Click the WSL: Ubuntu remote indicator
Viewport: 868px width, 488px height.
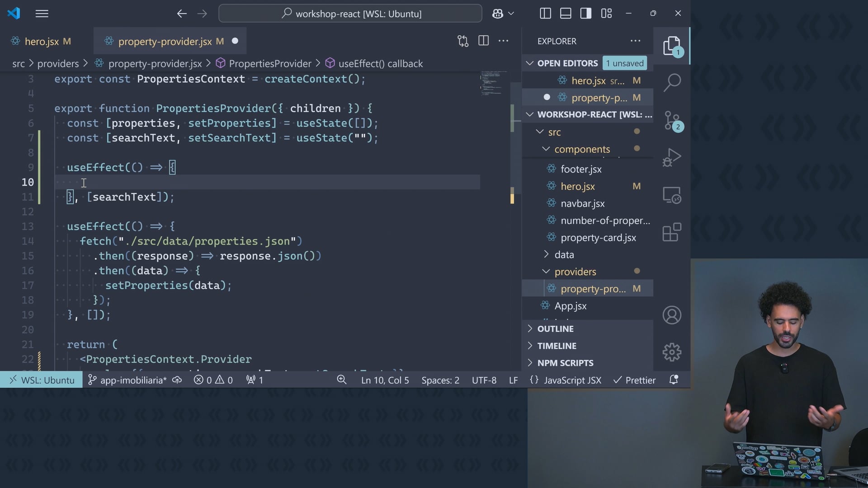tap(42, 380)
